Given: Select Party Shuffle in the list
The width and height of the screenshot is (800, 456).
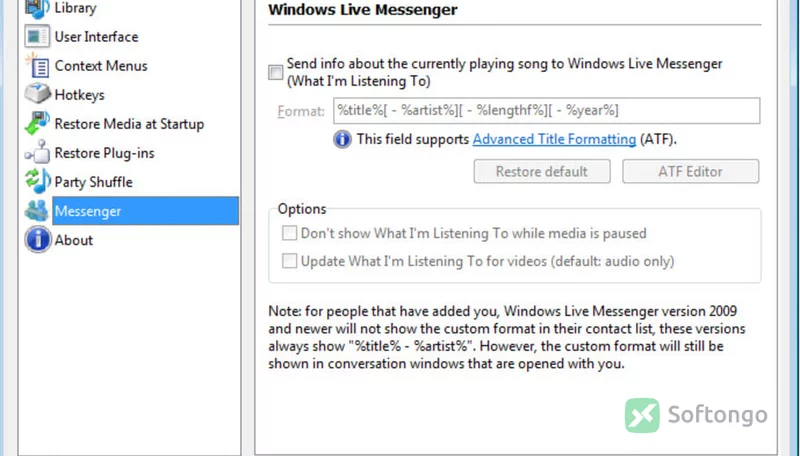Looking at the screenshot, I should (93, 182).
